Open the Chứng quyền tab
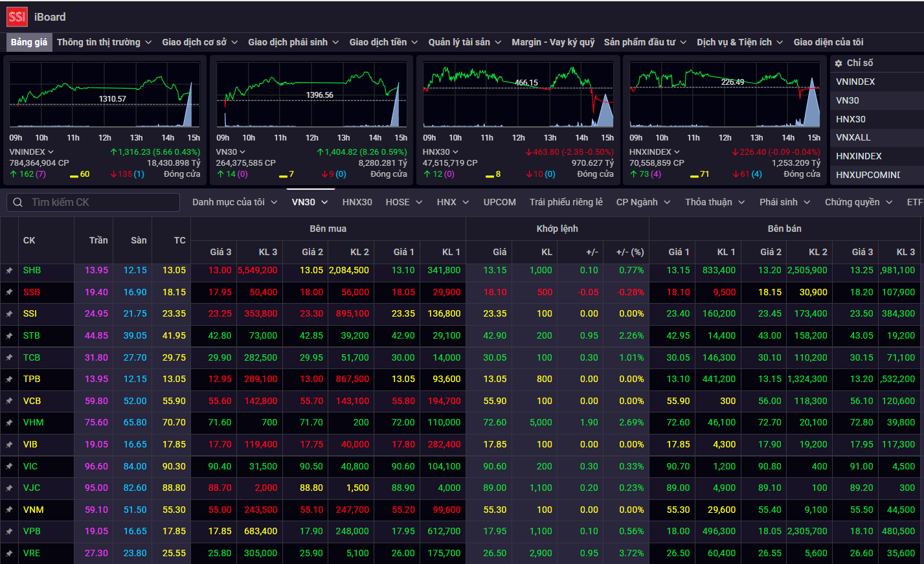This screenshot has width=924, height=564. [859, 202]
